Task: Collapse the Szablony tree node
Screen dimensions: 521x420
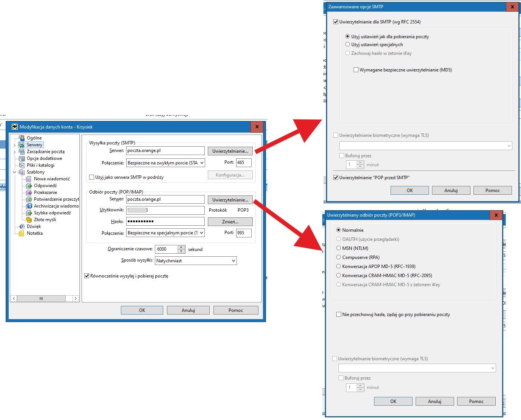Action: click(15, 172)
